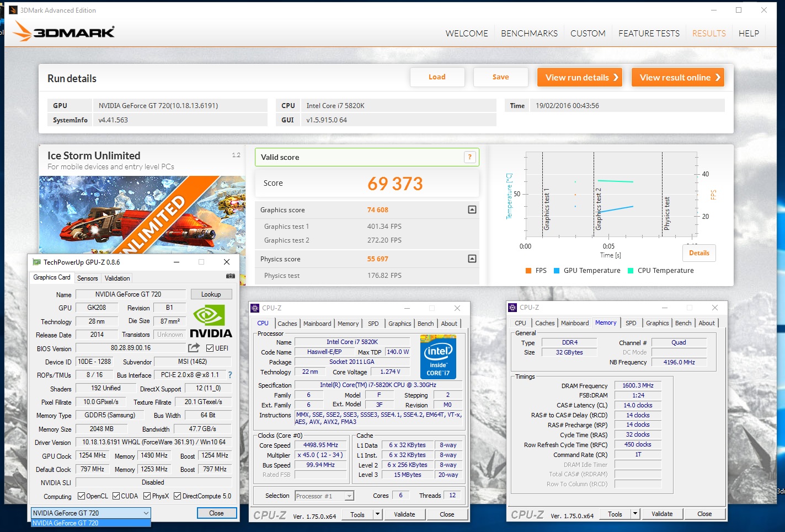The width and height of the screenshot is (785, 532).
Task: Click GPU-Z Name field showing GeForce GT 720
Action: (x=130, y=294)
